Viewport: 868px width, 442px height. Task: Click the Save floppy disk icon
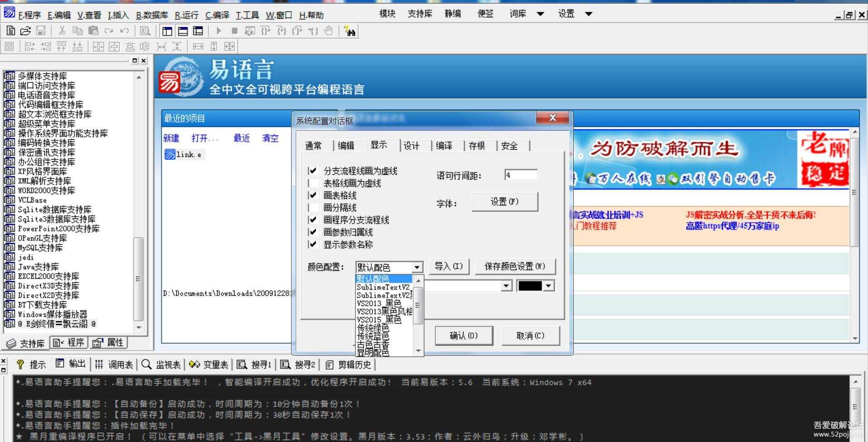click(x=41, y=31)
